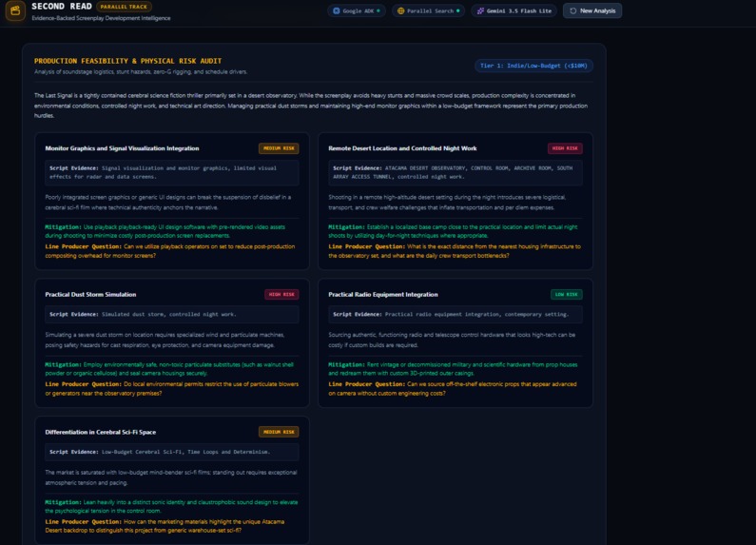Click the Mitigation text about non-toxic particulate substitutes

169,369
